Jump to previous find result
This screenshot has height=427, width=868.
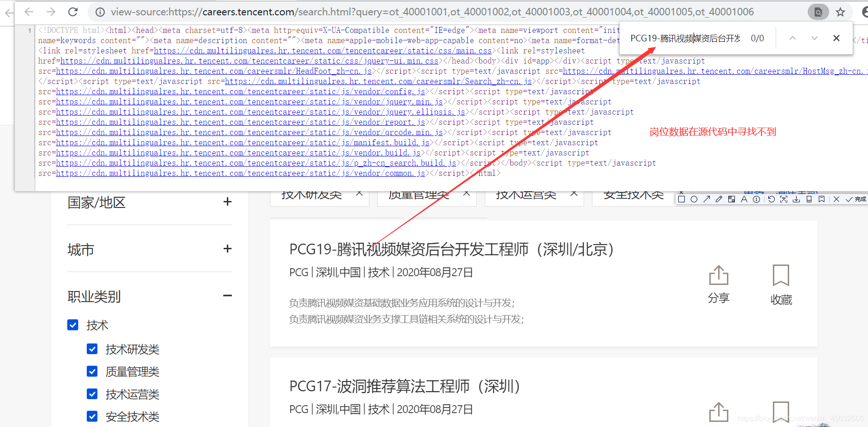792,38
